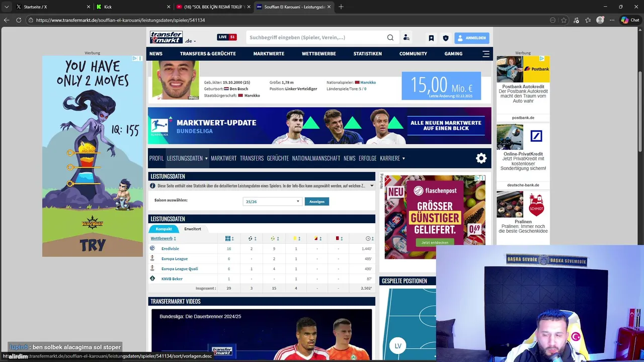Viewport: 644px width, 362px height.
Task: Open the hamburger menu in navigation bar
Action: pos(486,54)
